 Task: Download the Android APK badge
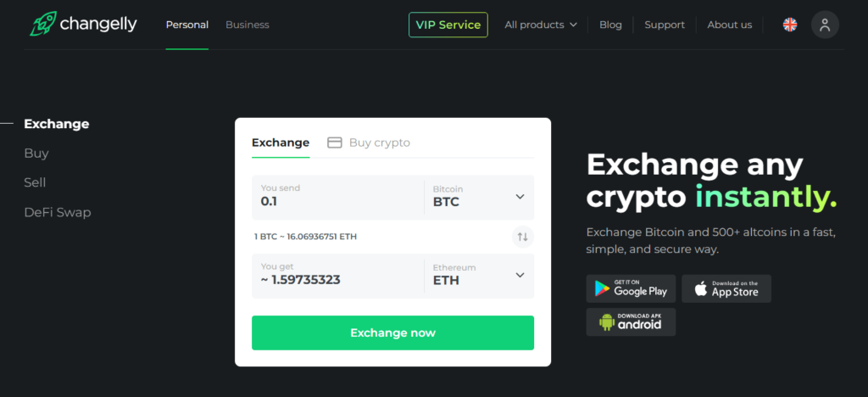click(x=631, y=322)
